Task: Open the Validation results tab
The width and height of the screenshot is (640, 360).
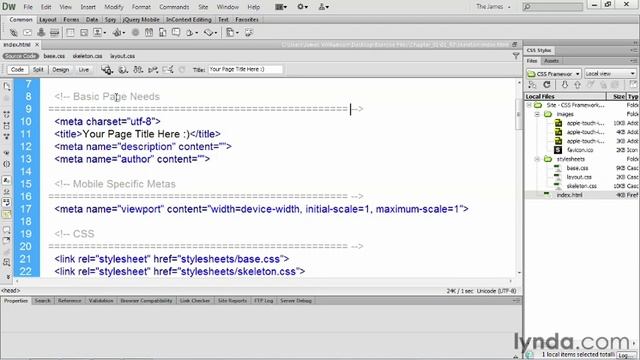Action: (101, 301)
